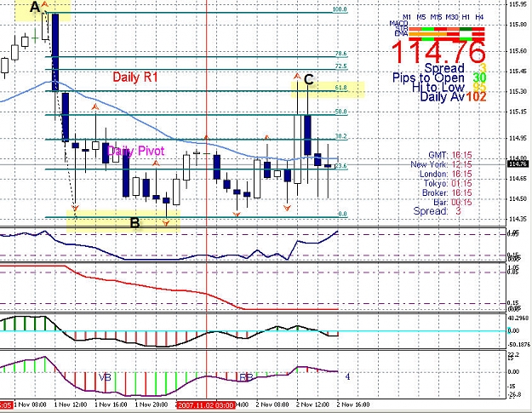Select the 115.15 price axis label
The width and height of the screenshot is (532, 413).
click(518, 112)
